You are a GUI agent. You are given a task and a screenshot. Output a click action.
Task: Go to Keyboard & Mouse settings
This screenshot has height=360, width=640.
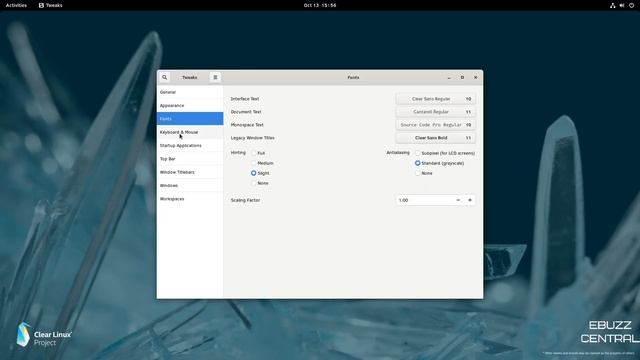[x=190, y=132]
